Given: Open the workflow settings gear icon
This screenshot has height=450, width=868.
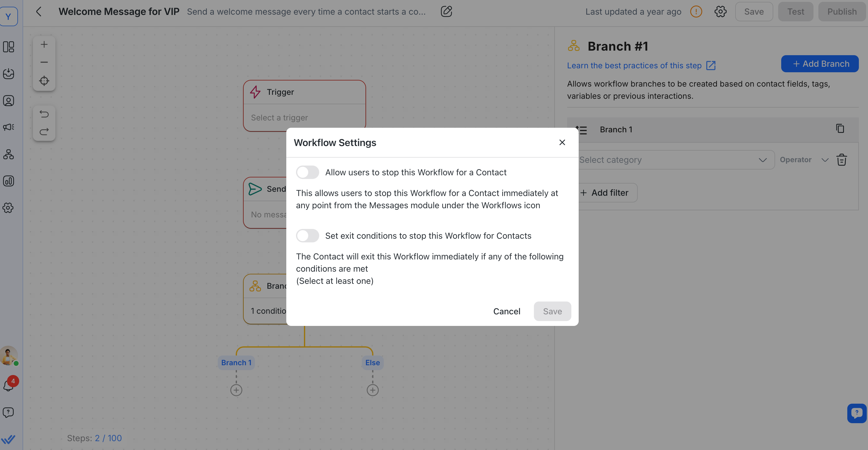Looking at the screenshot, I should coord(720,12).
